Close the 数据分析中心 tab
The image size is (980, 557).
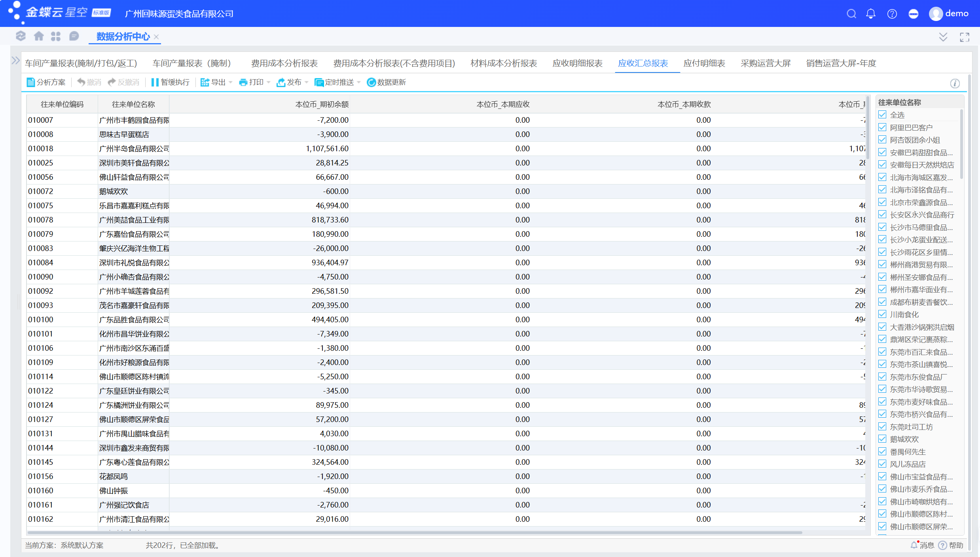point(156,37)
